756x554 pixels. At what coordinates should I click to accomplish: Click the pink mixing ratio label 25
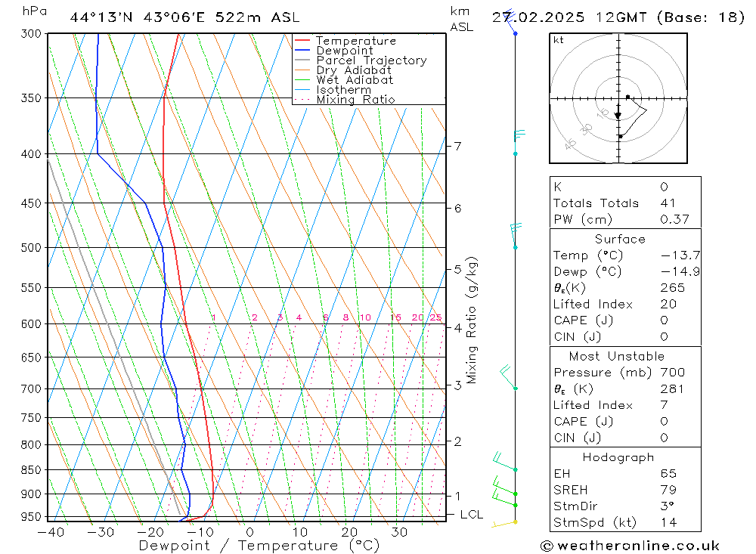pyautogui.click(x=436, y=317)
